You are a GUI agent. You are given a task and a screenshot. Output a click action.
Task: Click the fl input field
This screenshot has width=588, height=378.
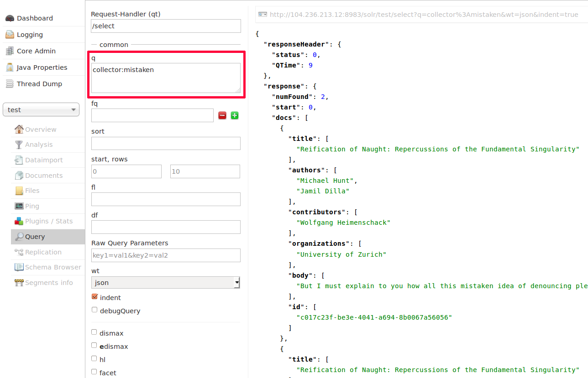tap(166, 199)
